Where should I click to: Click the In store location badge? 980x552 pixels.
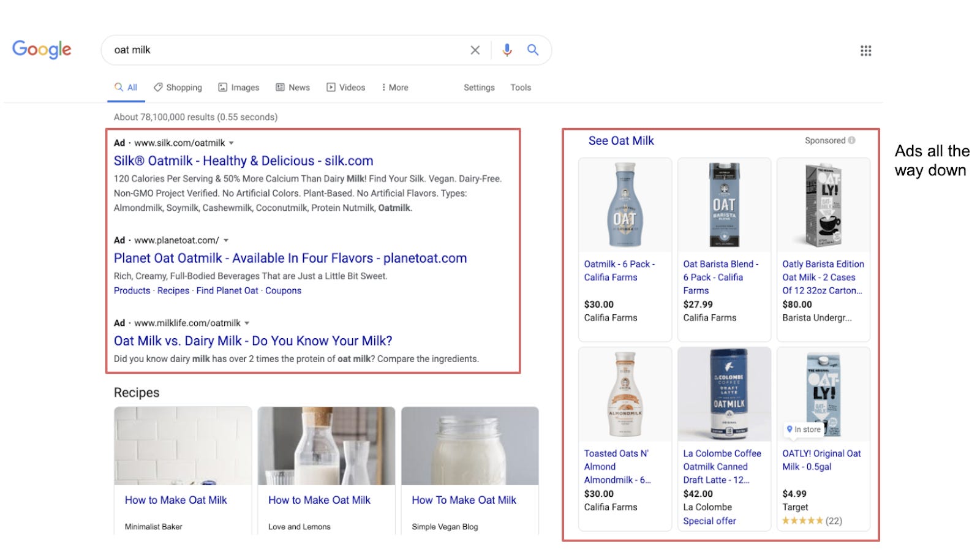[804, 429]
